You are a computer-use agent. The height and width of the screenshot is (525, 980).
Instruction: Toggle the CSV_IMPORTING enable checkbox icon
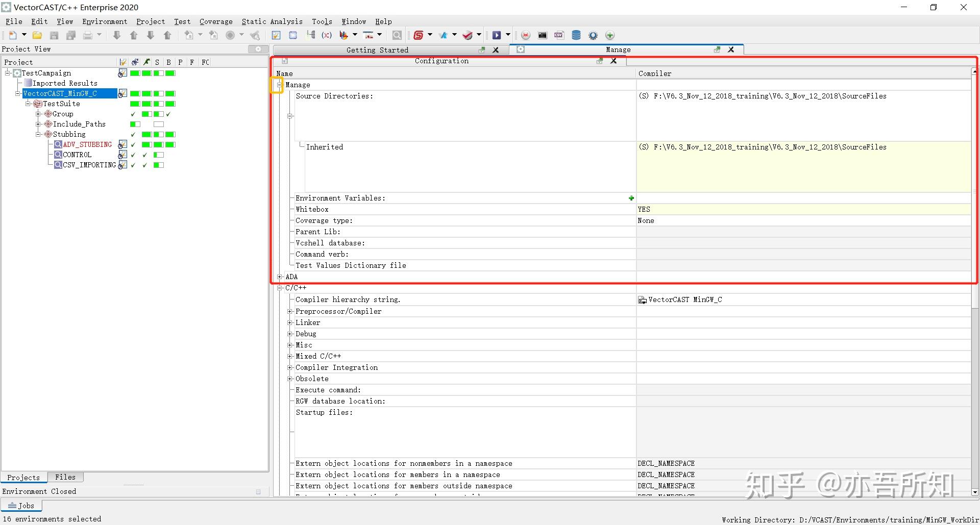click(122, 165)
